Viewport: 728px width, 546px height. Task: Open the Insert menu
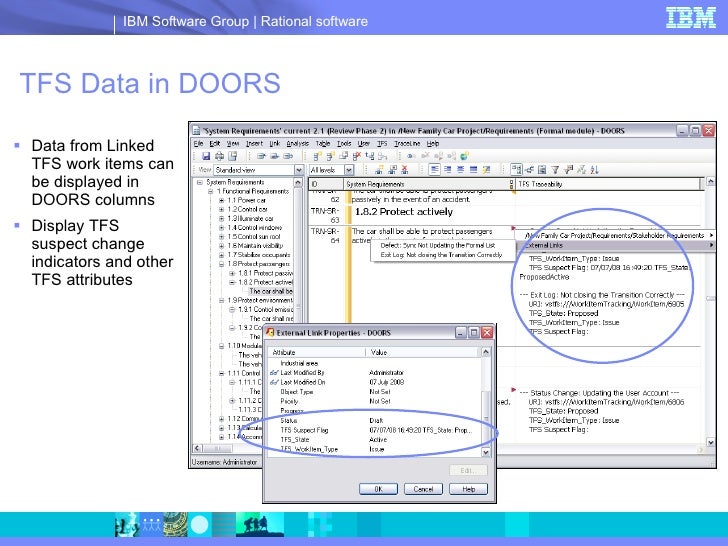(x=254, y=143)
